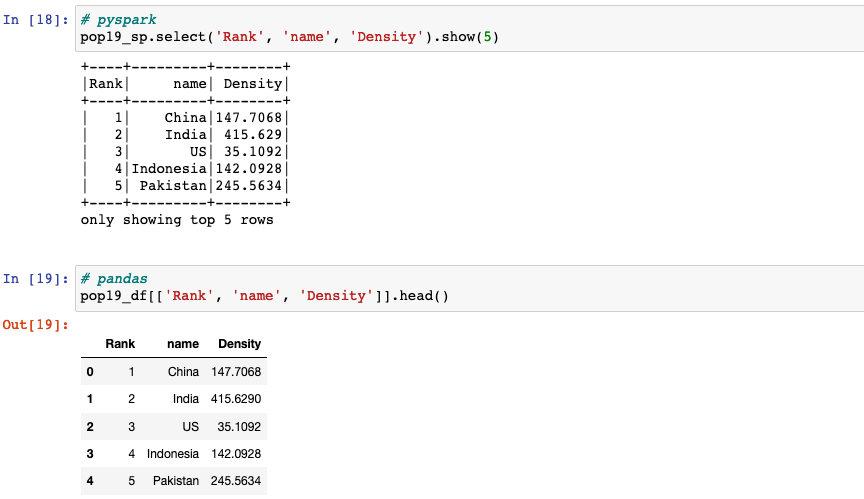Click the Rank header in pandas table
The width and height of the screenshot is (864, 499).
coord(120,344)
